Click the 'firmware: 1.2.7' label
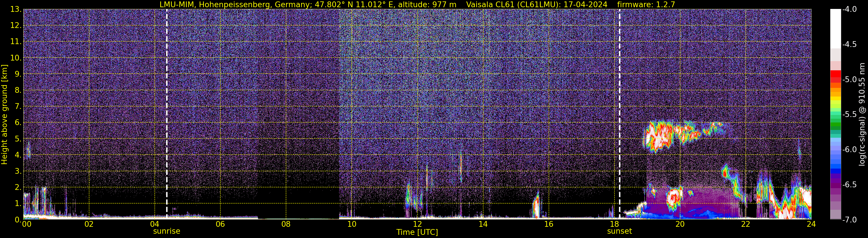 pyautogui.click(x=646, y=4)
